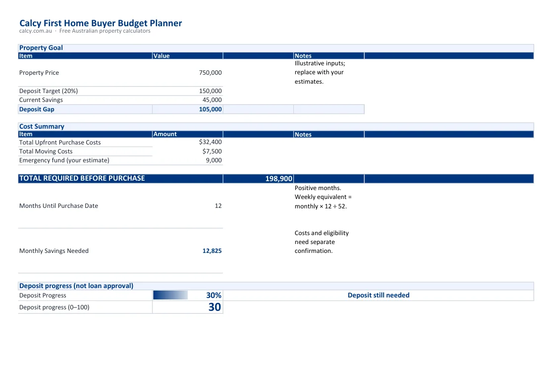Click the Deposit Progress row label

tap(43, 295)
